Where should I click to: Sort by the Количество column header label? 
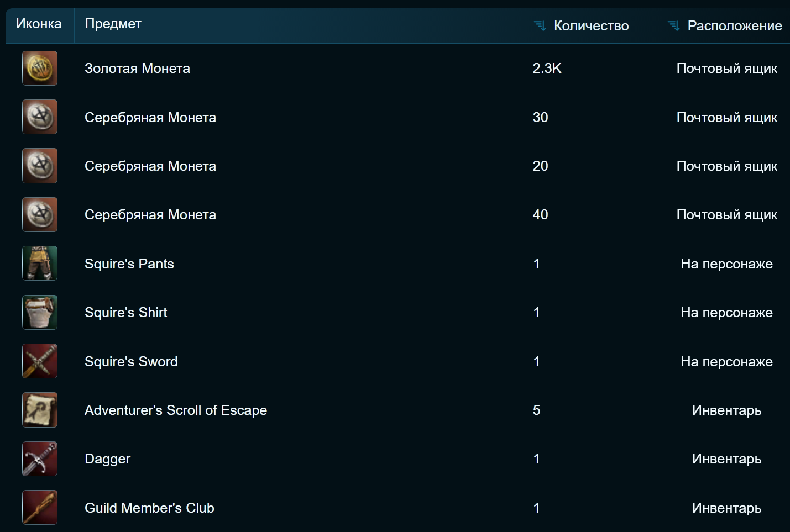[x=591, y=26]
